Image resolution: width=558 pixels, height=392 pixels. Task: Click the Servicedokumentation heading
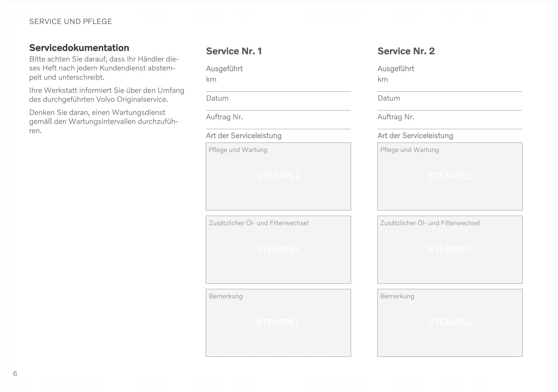(79, 48)
